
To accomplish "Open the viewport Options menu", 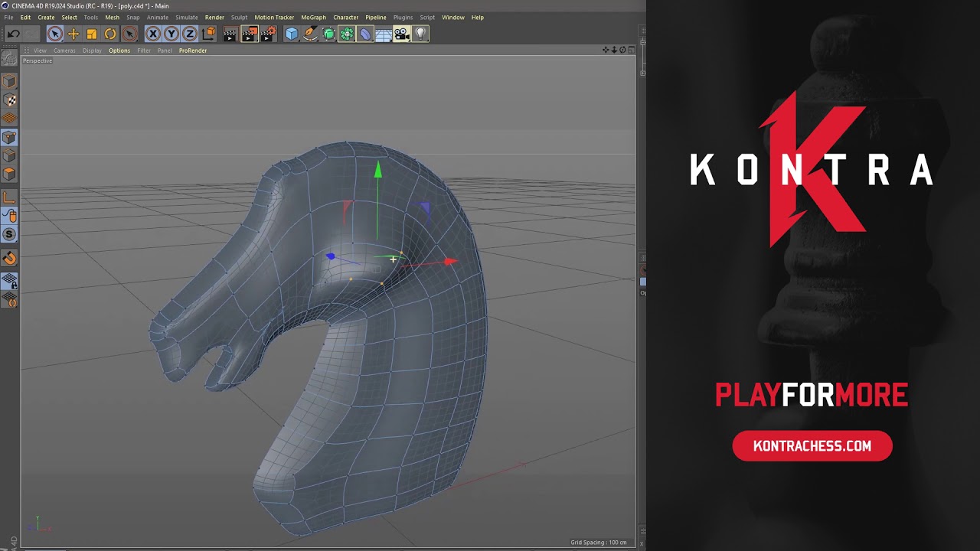I will pos(119,51).
